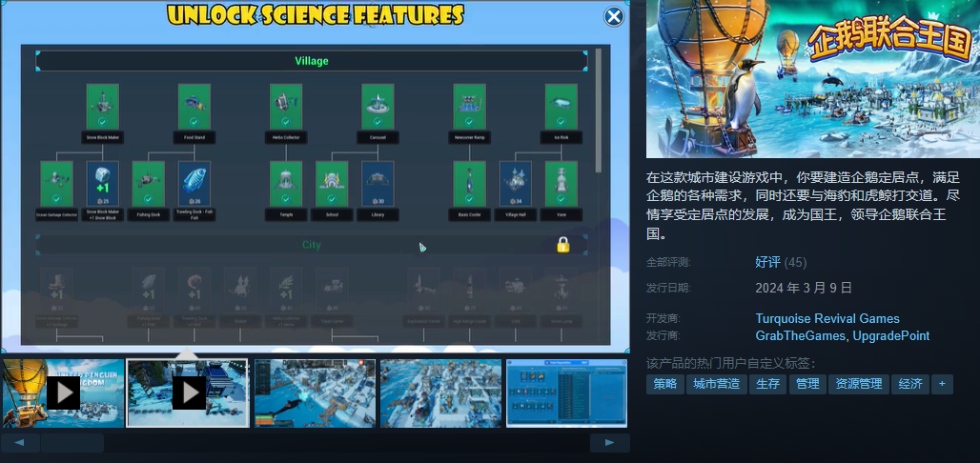Select the Herbs Collector building card

(286, 107)
